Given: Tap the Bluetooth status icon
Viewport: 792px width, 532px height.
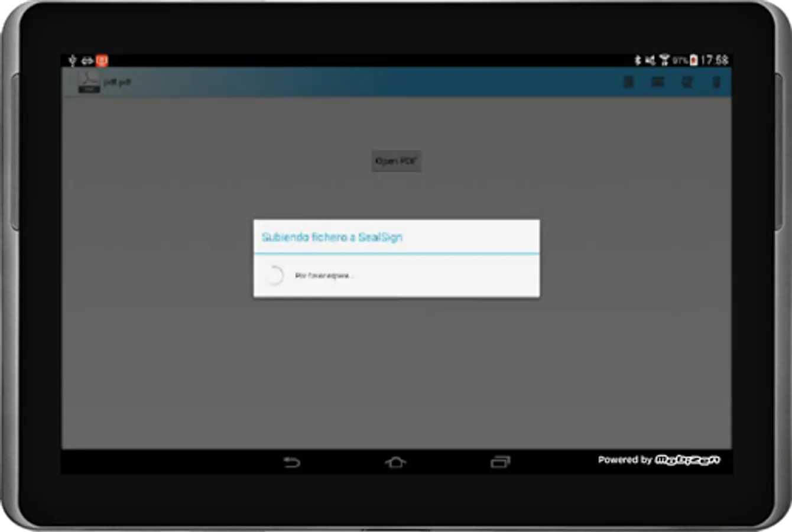Looking at the screenshot, I should [638, 60].
